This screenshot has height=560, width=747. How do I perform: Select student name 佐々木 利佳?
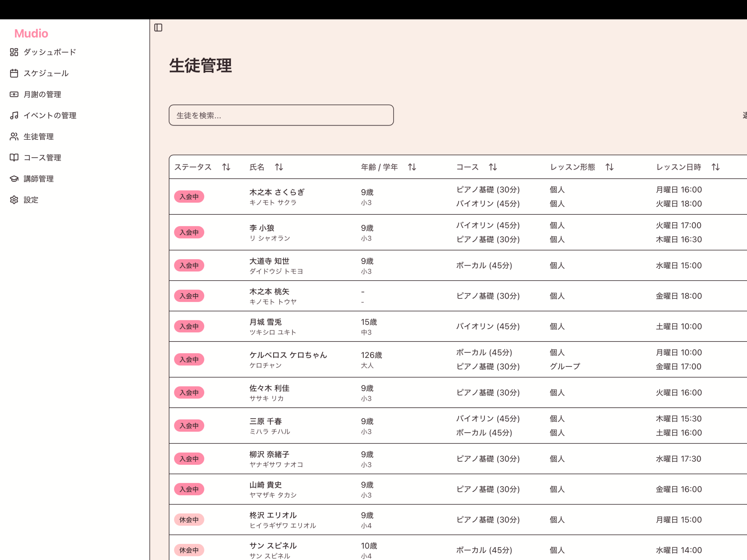pyautogui.click(x=269, y=388)
